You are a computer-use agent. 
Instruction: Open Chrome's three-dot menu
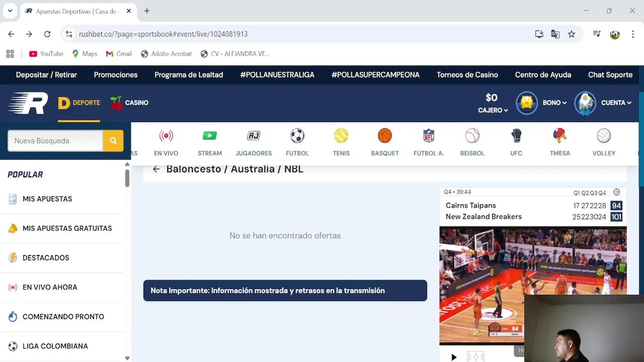pos(632,34)
